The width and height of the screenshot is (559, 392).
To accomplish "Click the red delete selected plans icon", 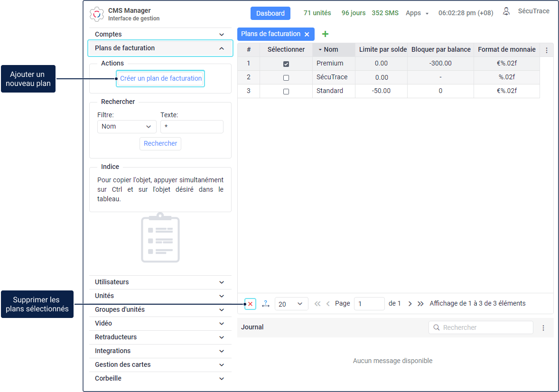I will pyautogui.click(x=250, y=304).
